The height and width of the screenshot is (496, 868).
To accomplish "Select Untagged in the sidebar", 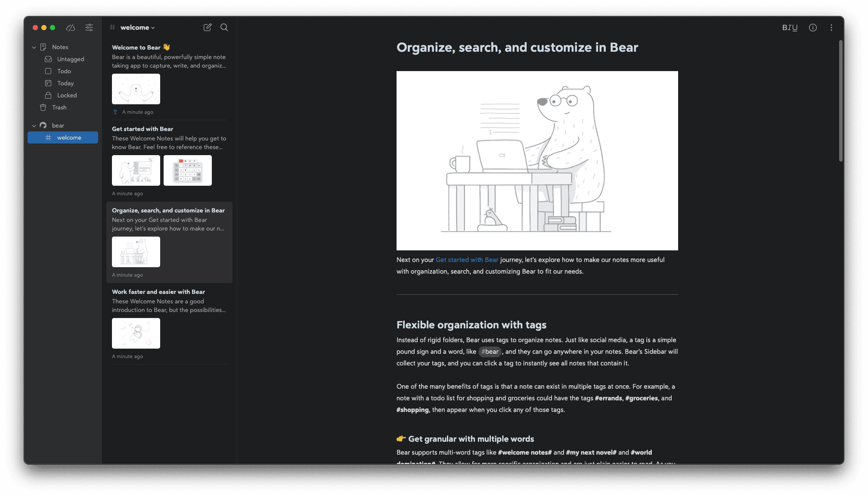I will [x=63, y=59].
